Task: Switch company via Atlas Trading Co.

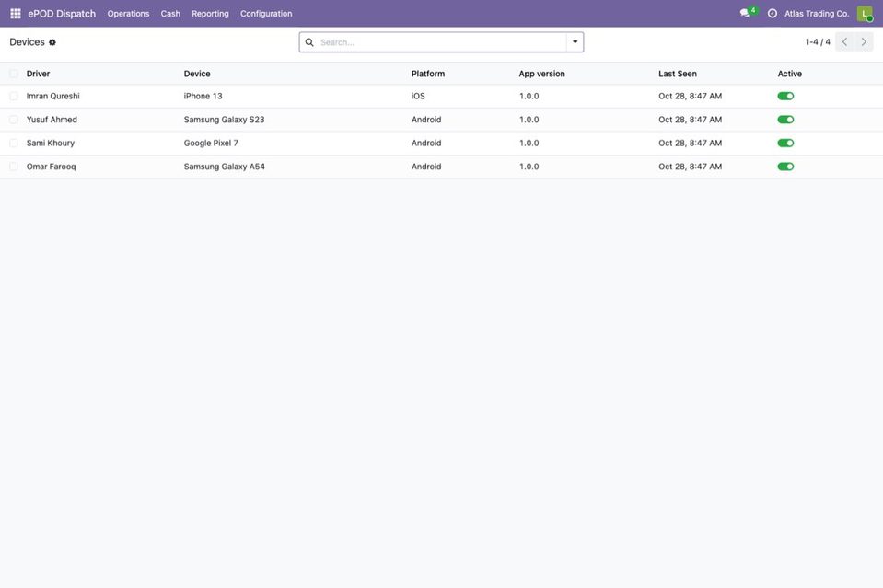Action: point(817,14)
